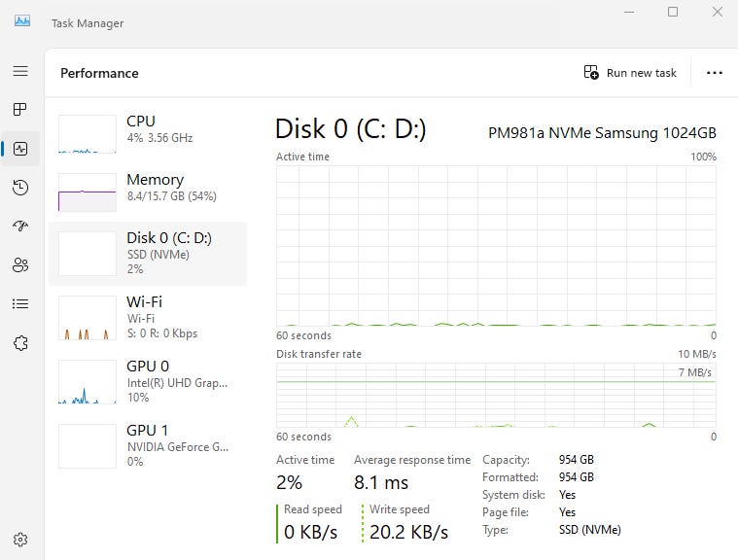
Task: Open the Details list icon
Action: pos(20,303)
